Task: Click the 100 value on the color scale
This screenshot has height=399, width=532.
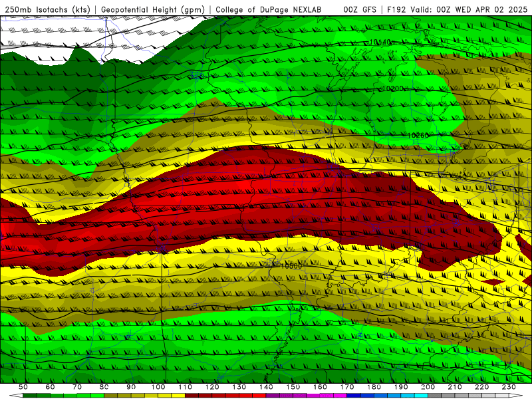Action: tap(158, 387)
